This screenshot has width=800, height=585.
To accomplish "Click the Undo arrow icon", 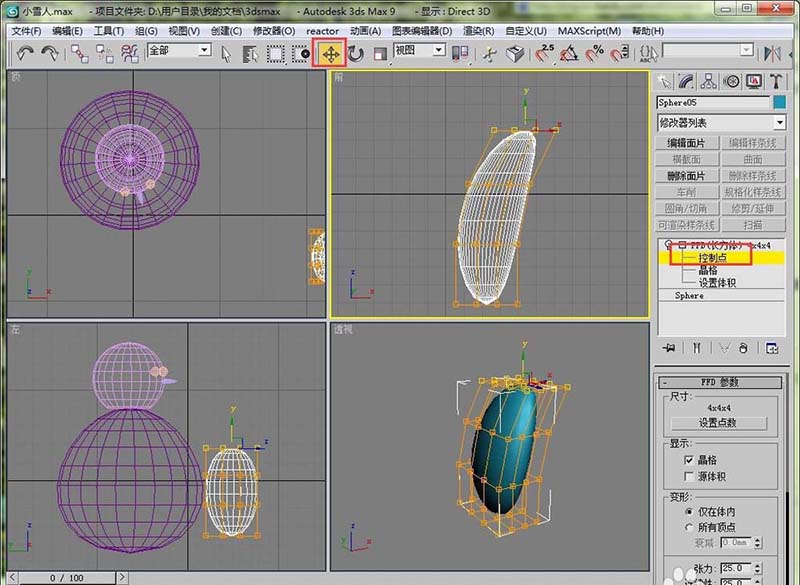I will 25,53.
